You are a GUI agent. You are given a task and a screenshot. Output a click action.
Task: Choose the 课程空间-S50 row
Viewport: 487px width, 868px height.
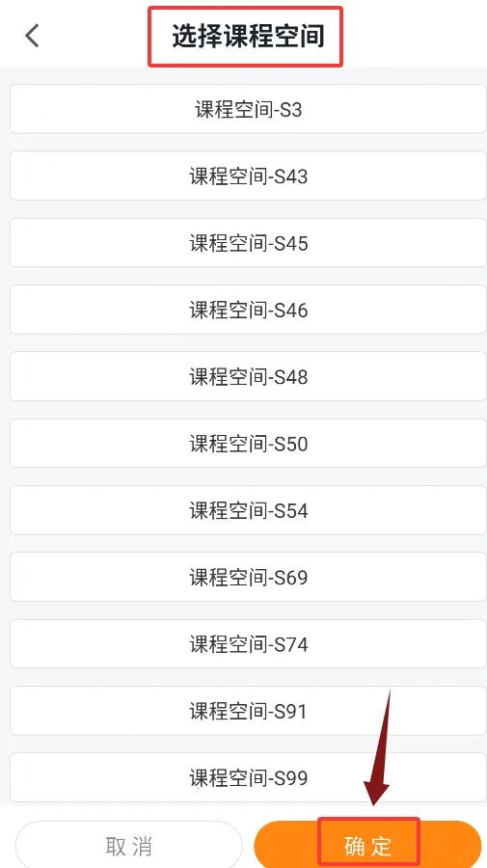[x=248, y=444]
